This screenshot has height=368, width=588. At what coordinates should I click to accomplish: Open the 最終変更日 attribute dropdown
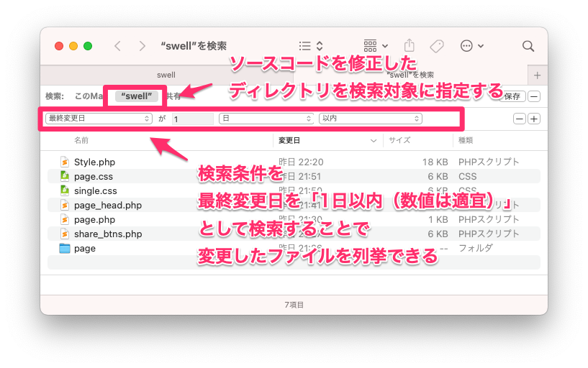(x=99, y=119)
